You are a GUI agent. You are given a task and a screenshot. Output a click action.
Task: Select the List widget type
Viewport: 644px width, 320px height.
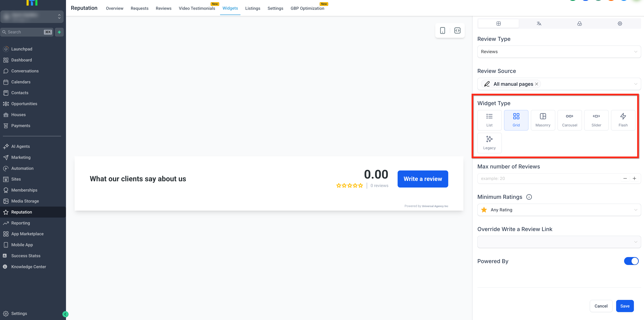pos(489,120)
